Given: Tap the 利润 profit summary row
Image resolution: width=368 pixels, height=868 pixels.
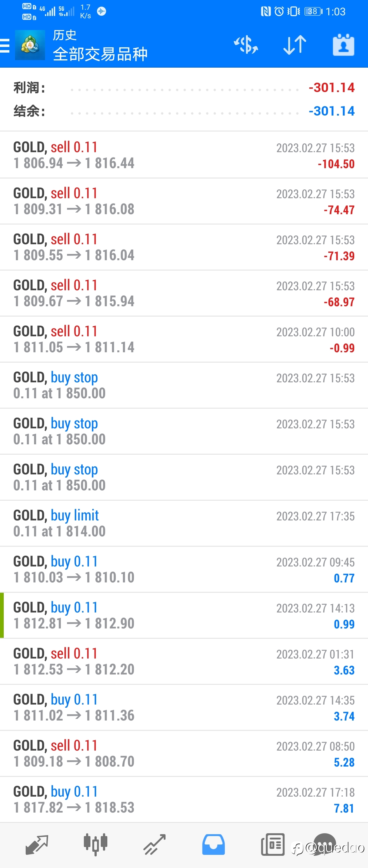Looking at the screenshot, I should (184, 88).
